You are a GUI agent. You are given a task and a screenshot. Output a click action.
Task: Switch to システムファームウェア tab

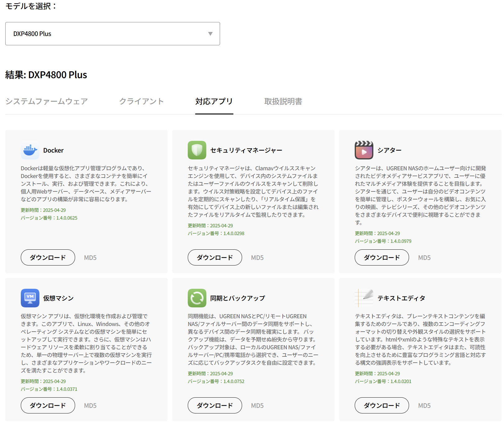click(x=47, y=101)
